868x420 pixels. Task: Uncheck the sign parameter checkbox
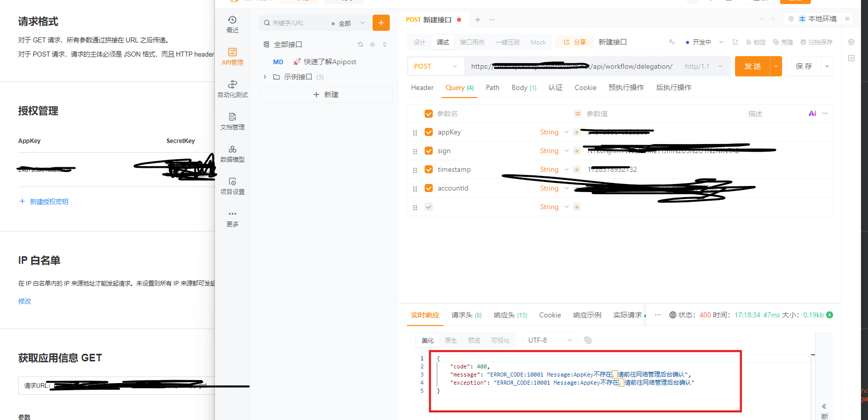(x=429, y=151)
